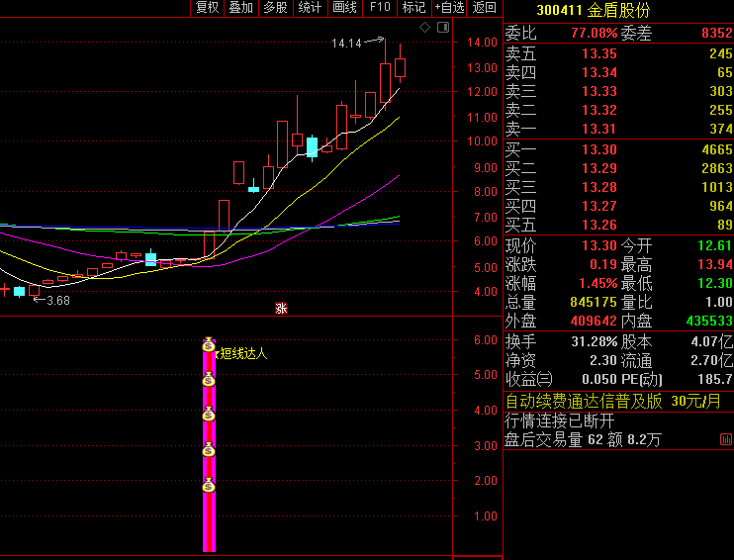Click the 卖二 price 13.32
Screen dimensions: 734x560
[599, 110]
